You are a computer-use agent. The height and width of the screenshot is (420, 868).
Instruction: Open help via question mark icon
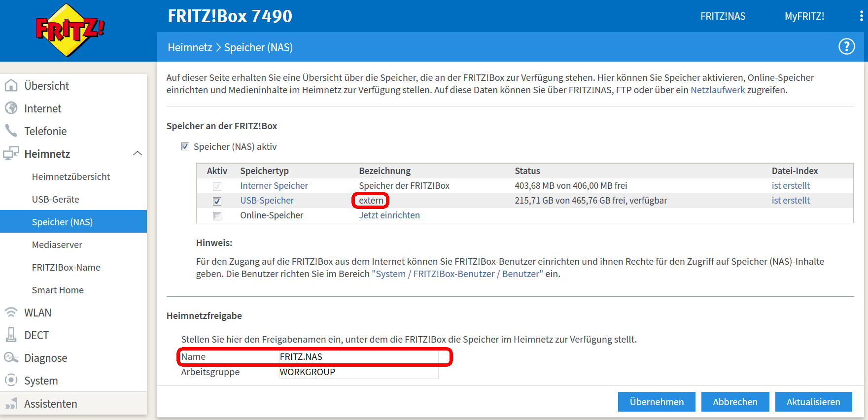click(846, 47)
